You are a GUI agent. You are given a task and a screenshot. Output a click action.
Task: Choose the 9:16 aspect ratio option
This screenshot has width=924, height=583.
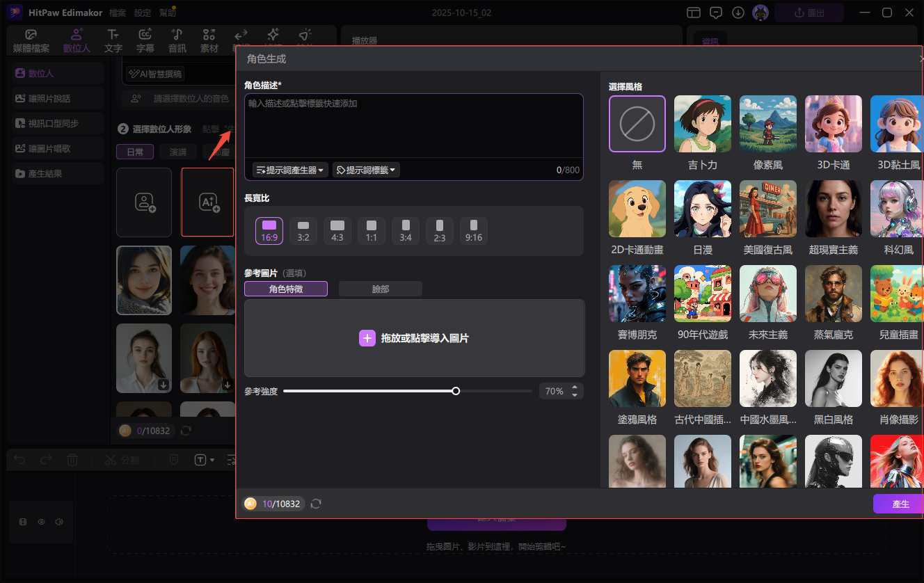pyautogui.click(x=474, y=230)
